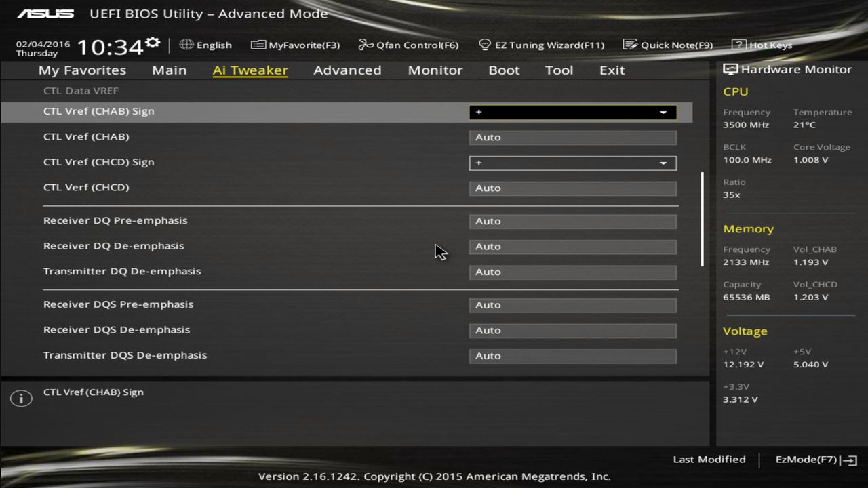Select the Transmitter DQS De-emphasis label
This screenshot has height=488, width=868.
125,355
